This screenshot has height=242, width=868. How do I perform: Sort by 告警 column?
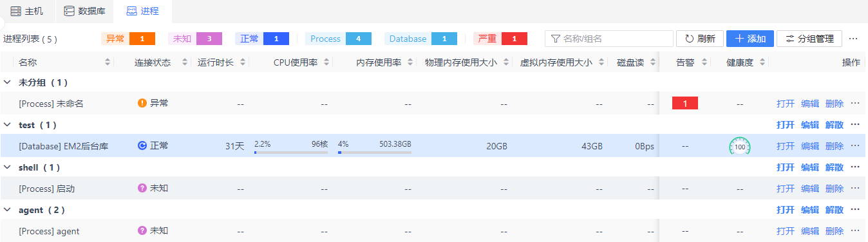(x=704, y=62)
